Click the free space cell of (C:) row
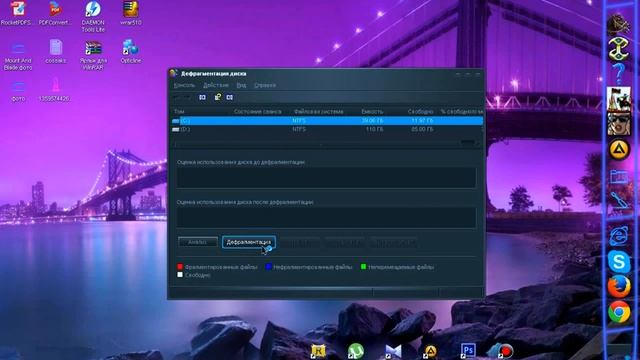640x360 pixels. click(422, 120)
